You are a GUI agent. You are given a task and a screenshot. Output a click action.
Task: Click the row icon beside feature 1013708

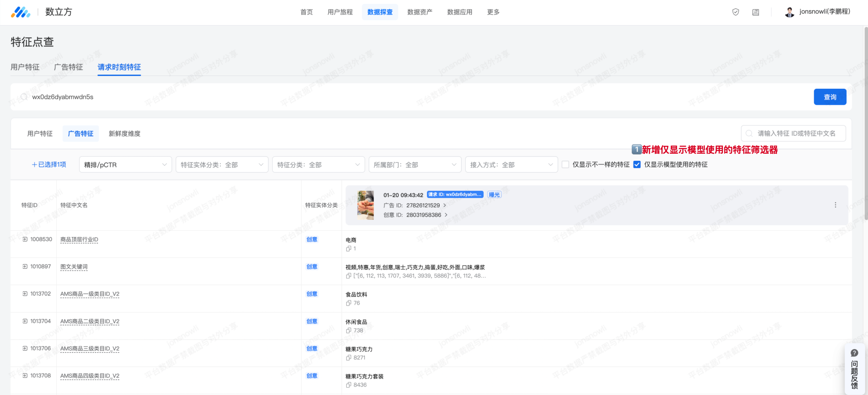point(25,375)
